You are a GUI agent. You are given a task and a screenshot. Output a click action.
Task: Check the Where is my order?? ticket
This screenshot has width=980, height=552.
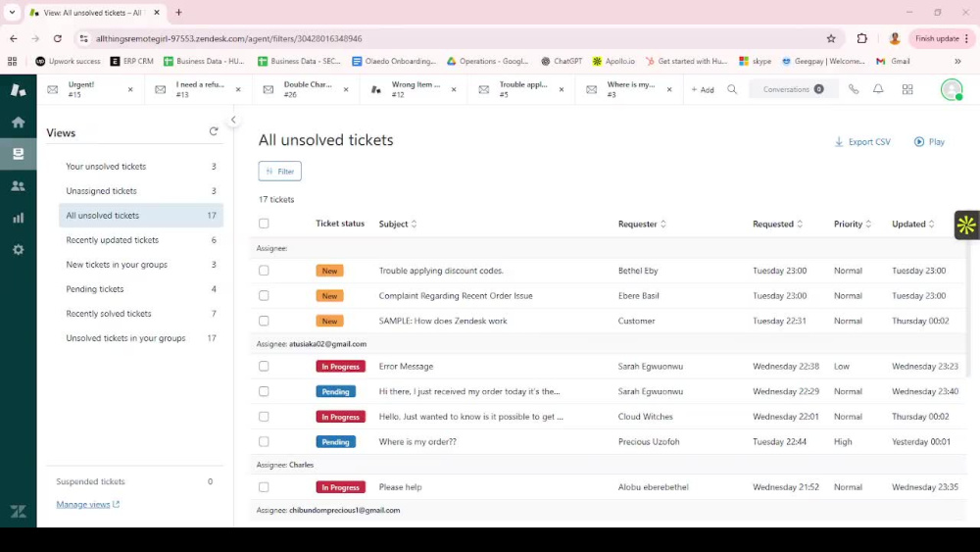pos(264,441)
